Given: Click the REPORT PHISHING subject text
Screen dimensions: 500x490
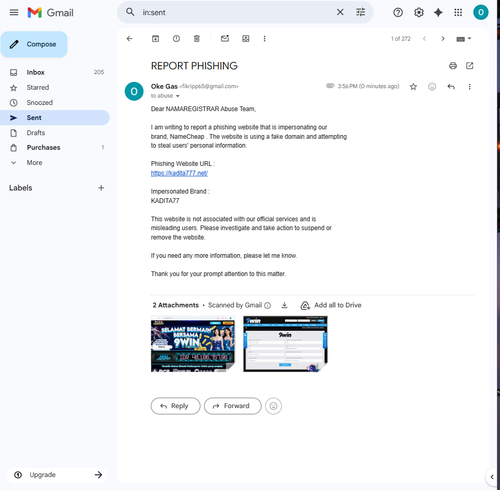Looking at the screenshot, I should click(194, 66).
